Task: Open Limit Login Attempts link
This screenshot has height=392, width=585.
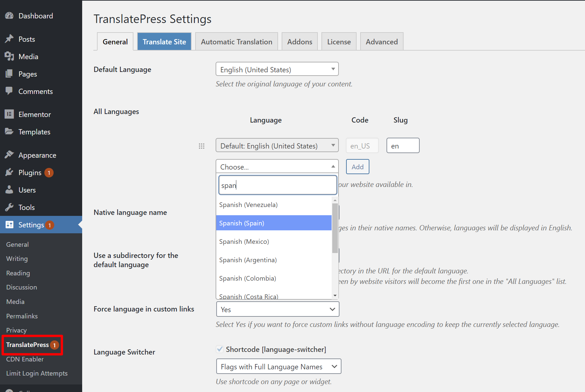Action: click(37, 373)
